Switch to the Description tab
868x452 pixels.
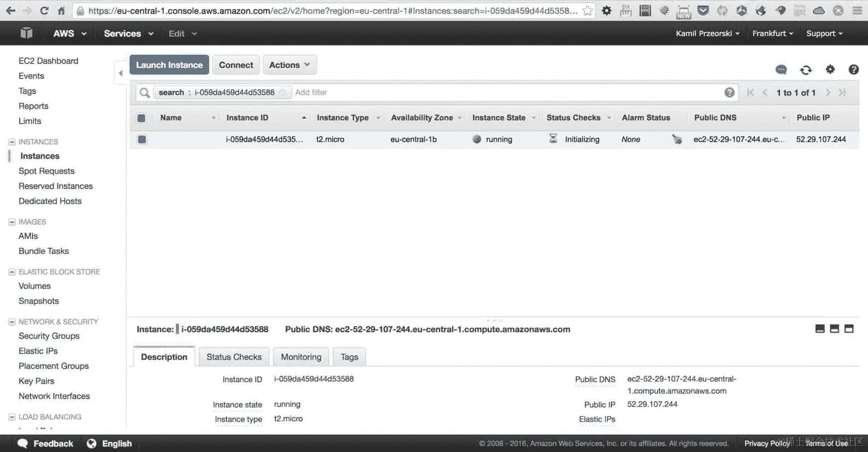(x=164, y=357)
